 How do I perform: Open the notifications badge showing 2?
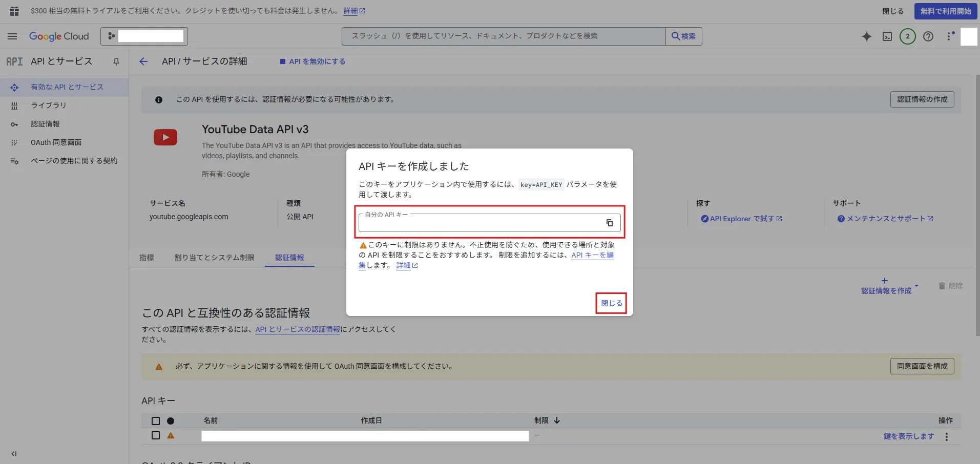click(908, 36)
